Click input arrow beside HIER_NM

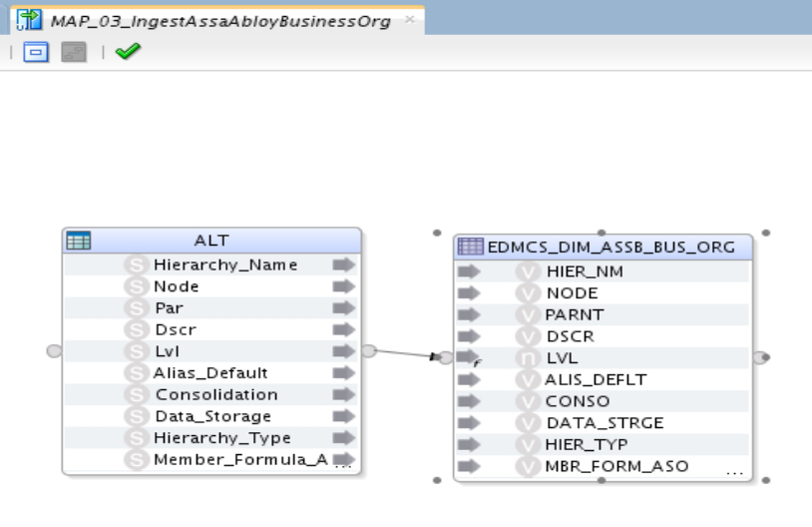pos(469,271)
